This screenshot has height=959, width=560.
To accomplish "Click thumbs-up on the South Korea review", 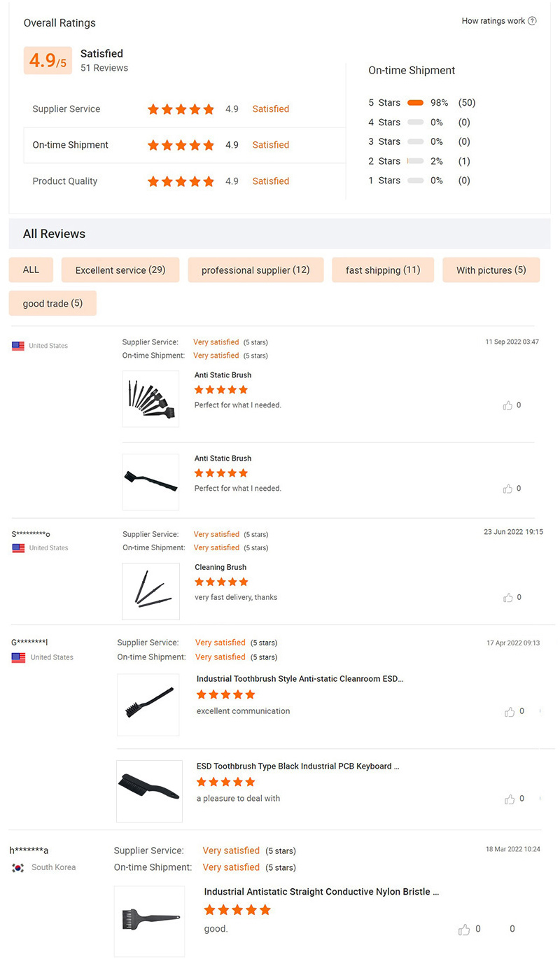I will click(463, 929).
